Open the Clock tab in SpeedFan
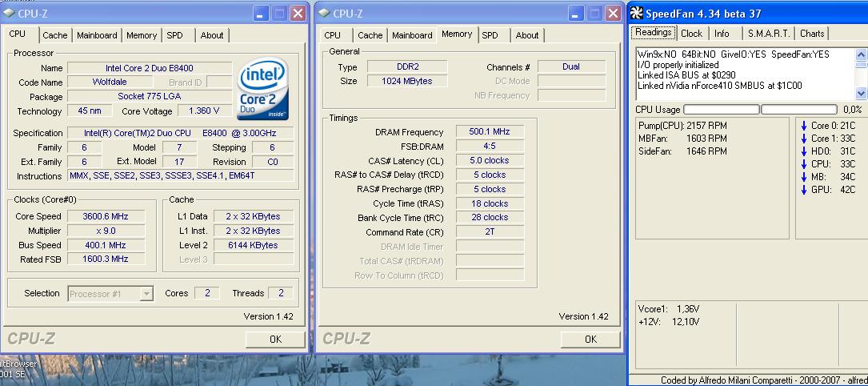The height and width of the screenshot is (386, 868). [x=691, y=34]
